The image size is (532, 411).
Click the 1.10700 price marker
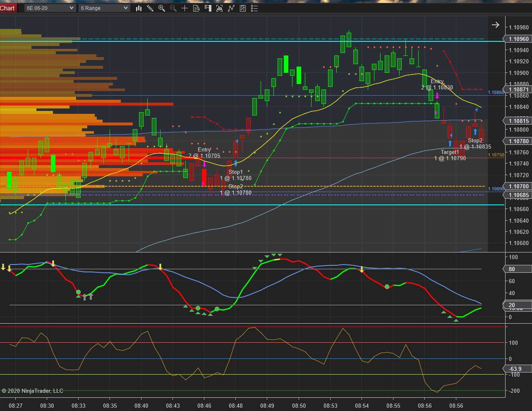(518, 186)
